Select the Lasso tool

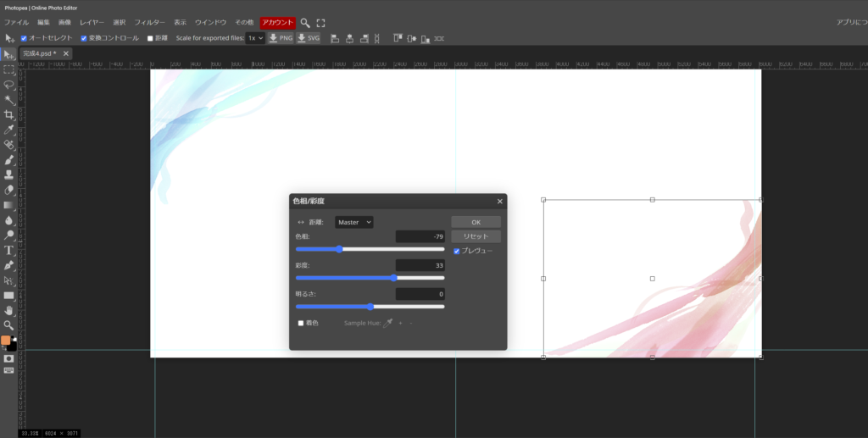point(8,85)
